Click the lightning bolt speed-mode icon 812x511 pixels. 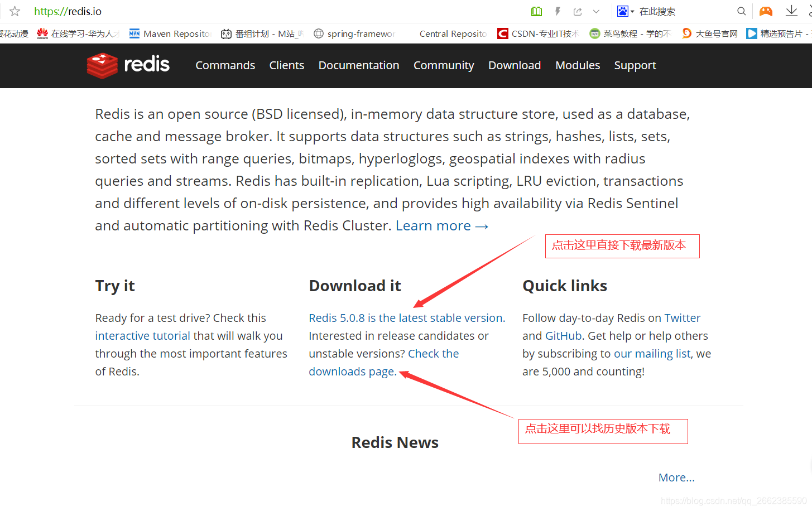click(558, 11)
